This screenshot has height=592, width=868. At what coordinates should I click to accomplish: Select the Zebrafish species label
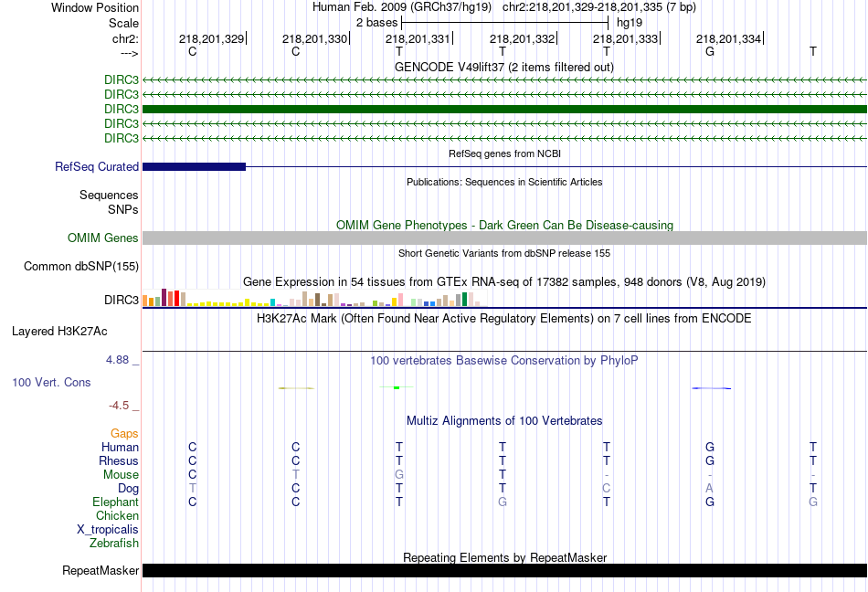[114, 544]
